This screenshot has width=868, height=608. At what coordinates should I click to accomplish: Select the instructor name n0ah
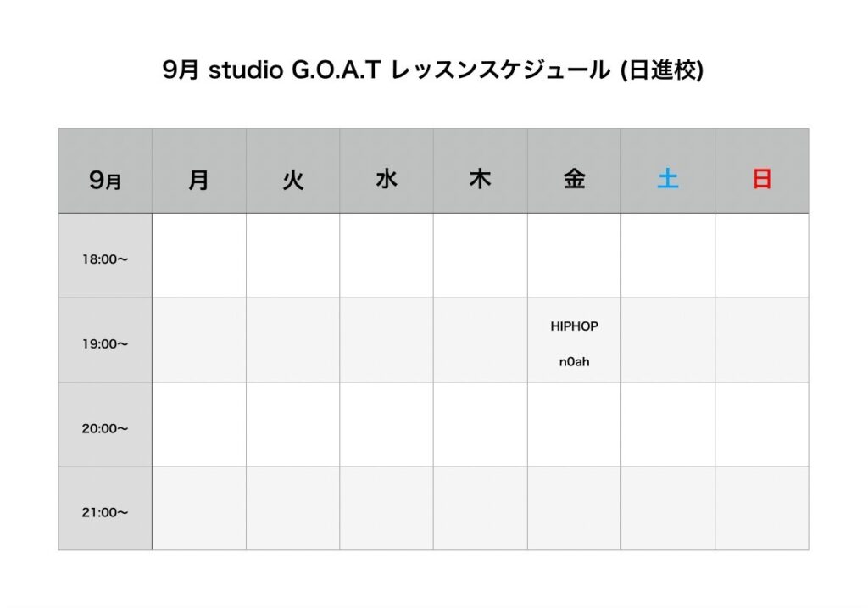(574, 362)
